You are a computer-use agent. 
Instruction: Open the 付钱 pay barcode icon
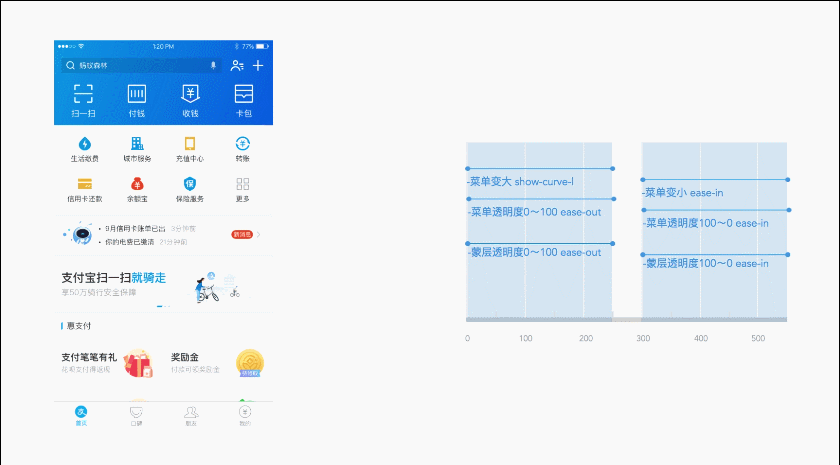point(136,95)
